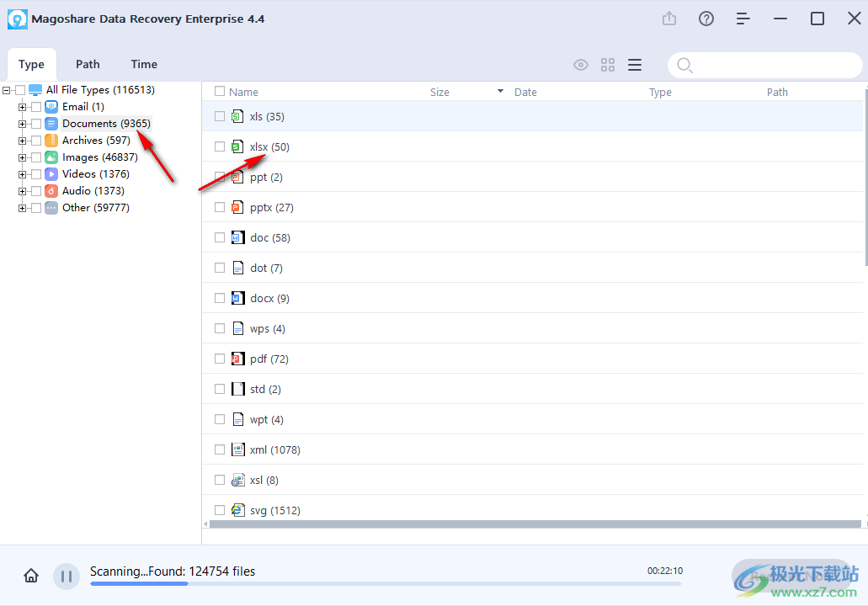Open the help question mark icon
The image size is (868, 606).
pyautogui.click(x=706, y=19)
